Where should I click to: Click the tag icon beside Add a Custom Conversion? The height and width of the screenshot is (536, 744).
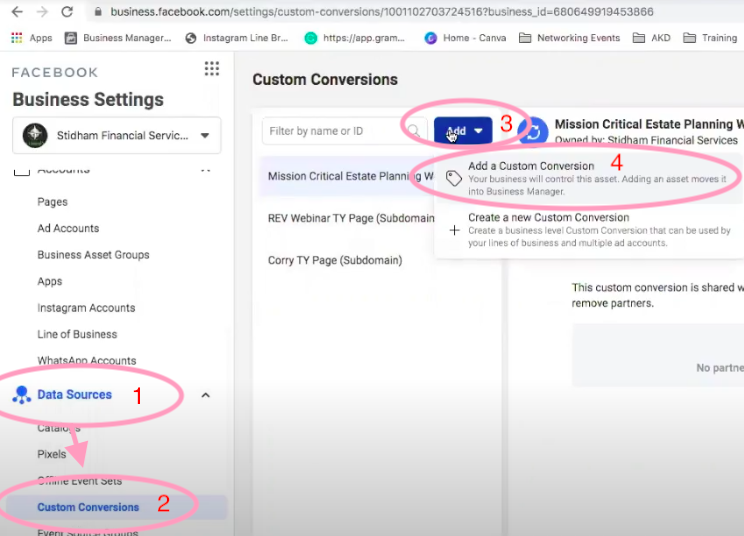point(454,178)
